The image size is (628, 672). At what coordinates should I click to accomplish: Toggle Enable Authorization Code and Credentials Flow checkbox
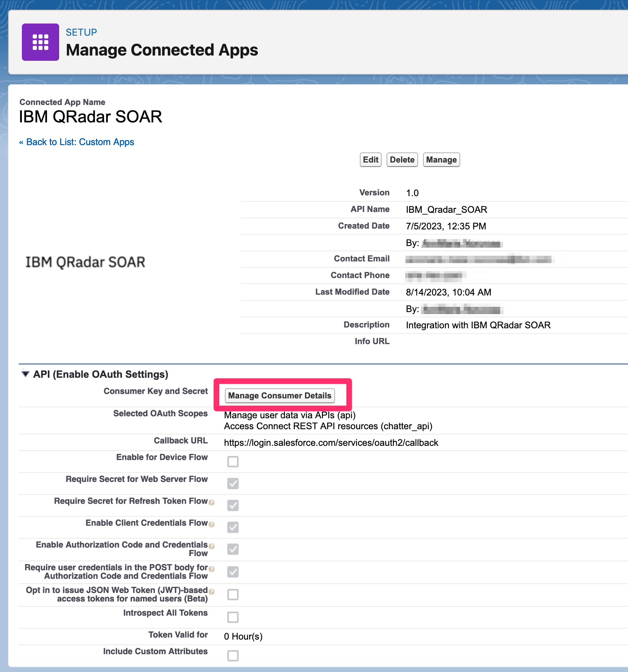233,549
